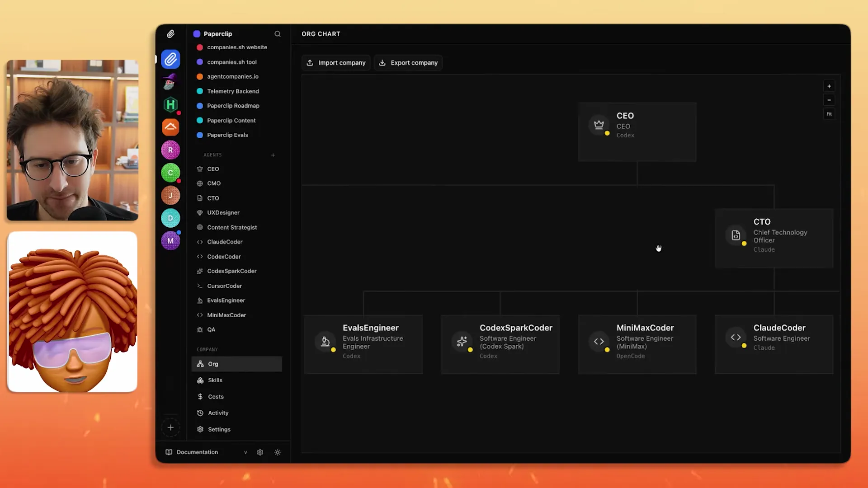
Task: Open the Activity page
Action: (x=217, y=413)
